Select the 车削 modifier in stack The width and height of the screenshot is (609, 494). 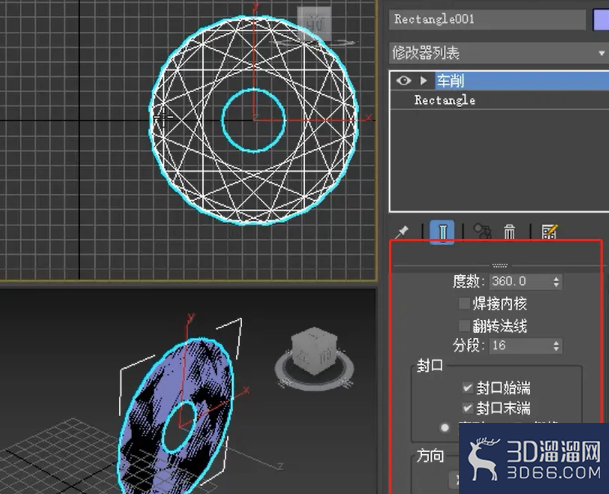pyautogui.click(x=522, y=81)
